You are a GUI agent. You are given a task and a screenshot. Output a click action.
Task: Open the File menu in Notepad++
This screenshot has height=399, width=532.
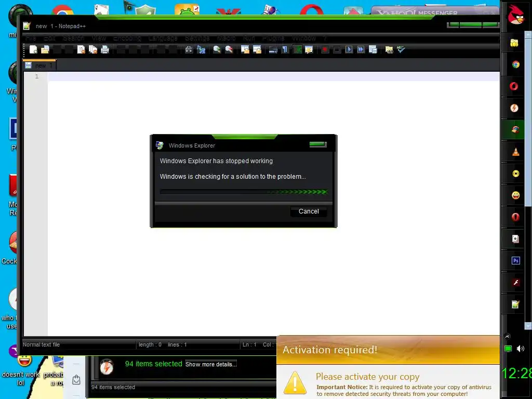click(x=31, y=38)
